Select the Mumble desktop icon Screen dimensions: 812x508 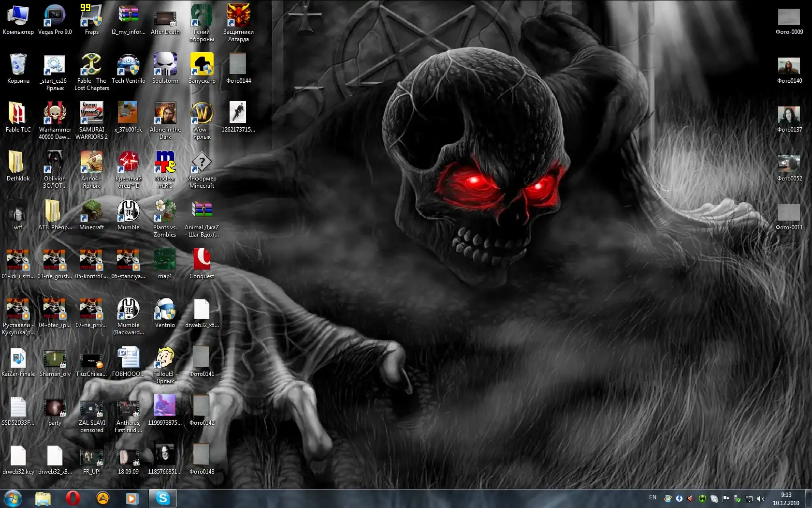point(128,211)
